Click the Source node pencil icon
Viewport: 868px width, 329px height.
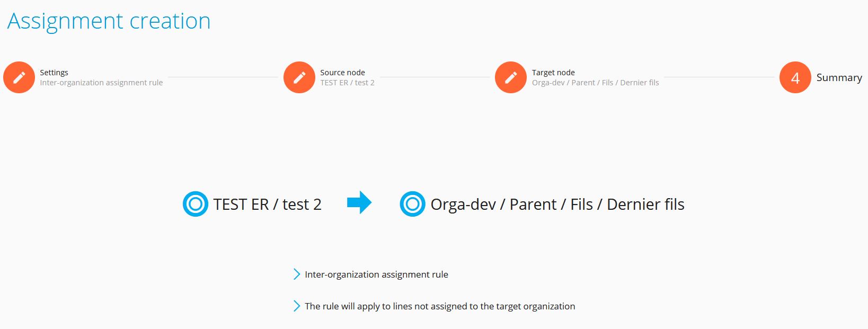[299, 77]
